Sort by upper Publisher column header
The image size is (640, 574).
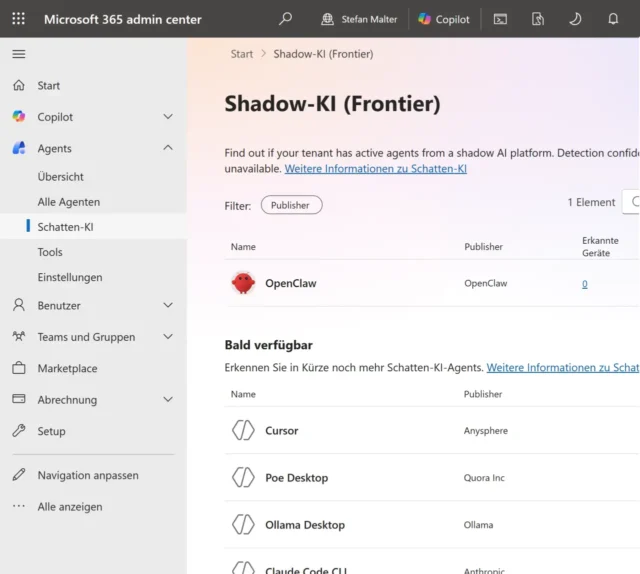pyautogui.click(x=483, y=247)
